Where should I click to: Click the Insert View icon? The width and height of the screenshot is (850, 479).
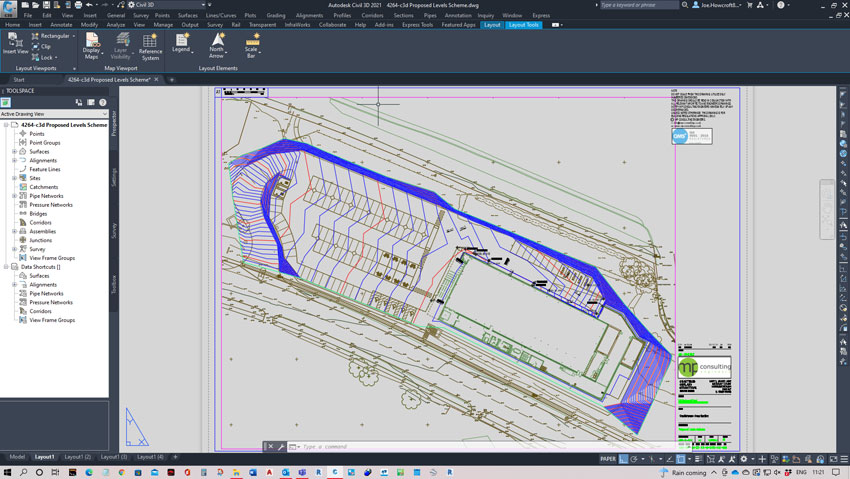15,42
